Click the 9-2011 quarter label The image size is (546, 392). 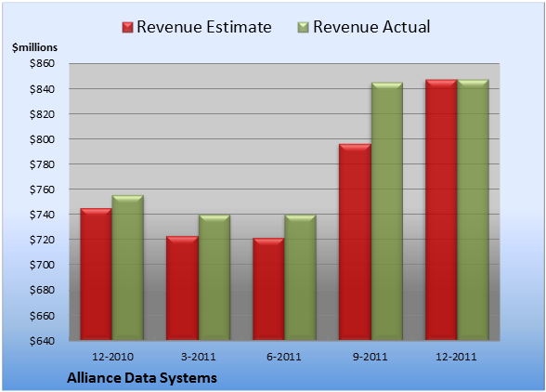coord(370,357)
